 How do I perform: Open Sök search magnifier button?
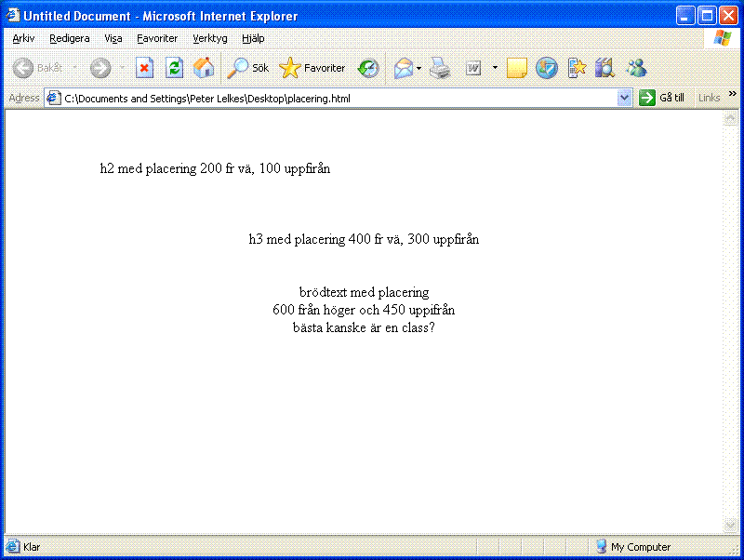247,68
